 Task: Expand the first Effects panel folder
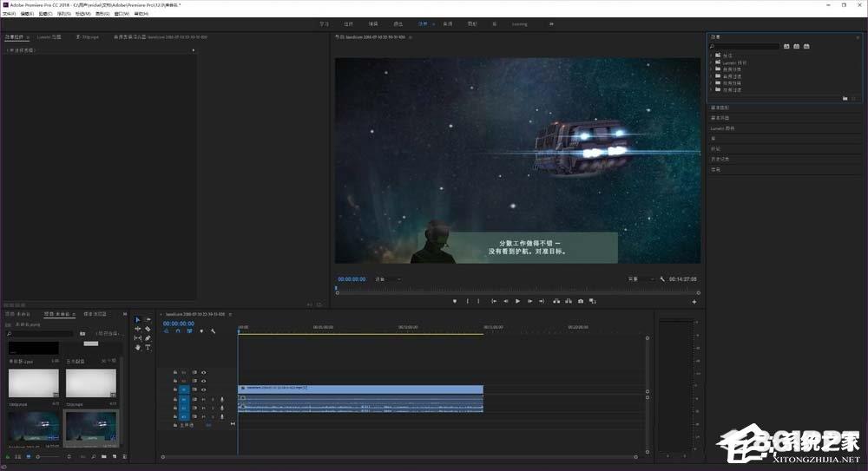coord(712,56)
